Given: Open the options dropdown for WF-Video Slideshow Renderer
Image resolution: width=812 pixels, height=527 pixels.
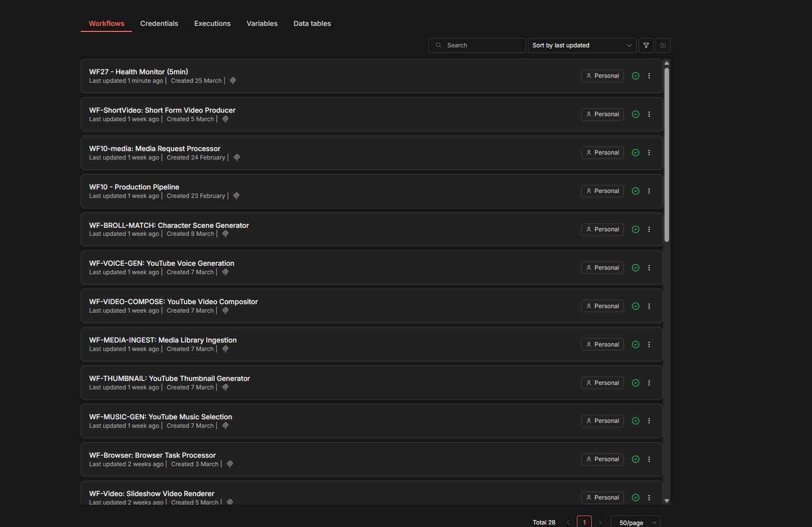Looking at the screenshot, I should pos(649,497).
